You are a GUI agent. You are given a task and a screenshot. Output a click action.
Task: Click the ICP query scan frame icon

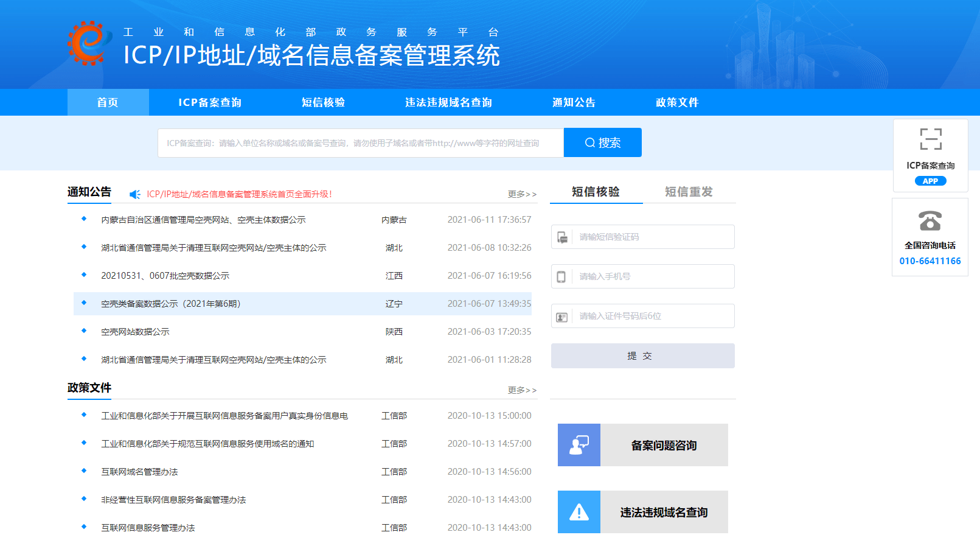931,139
